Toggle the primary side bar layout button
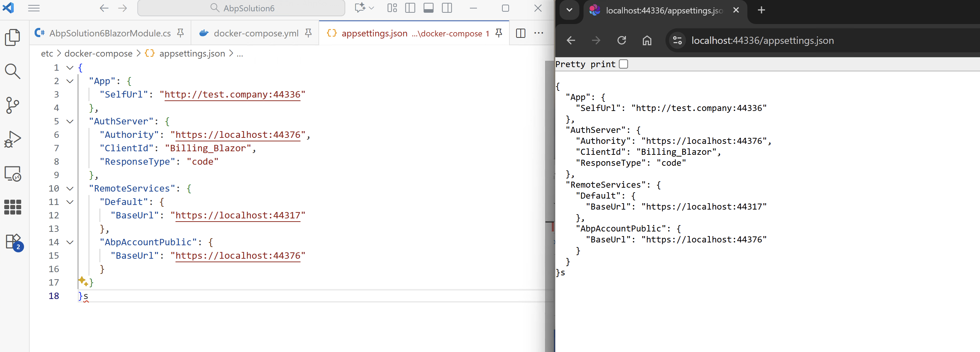Screen dimensions: 980x352 pyautogui.click(x=410, y=8)
